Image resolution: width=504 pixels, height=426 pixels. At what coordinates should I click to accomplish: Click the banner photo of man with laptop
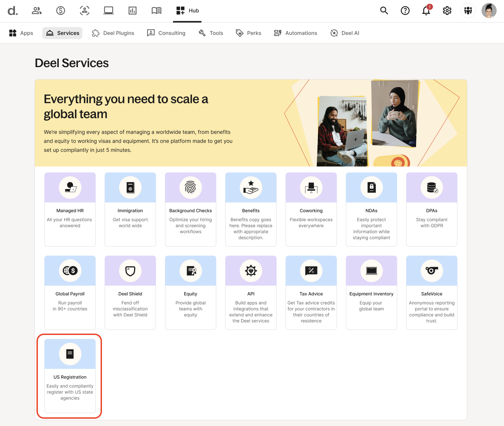click(x=342, y=131)
